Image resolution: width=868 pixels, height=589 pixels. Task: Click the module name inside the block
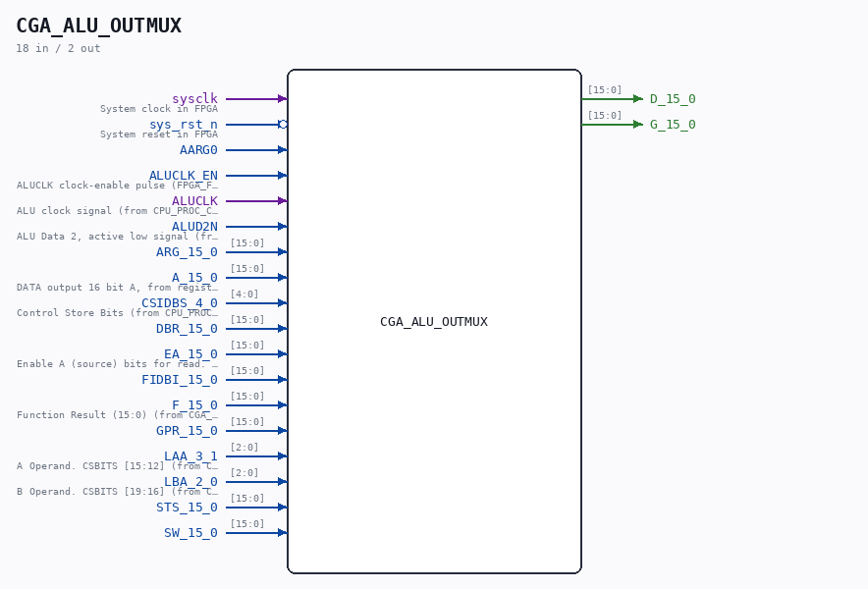[x=434, y=322]
